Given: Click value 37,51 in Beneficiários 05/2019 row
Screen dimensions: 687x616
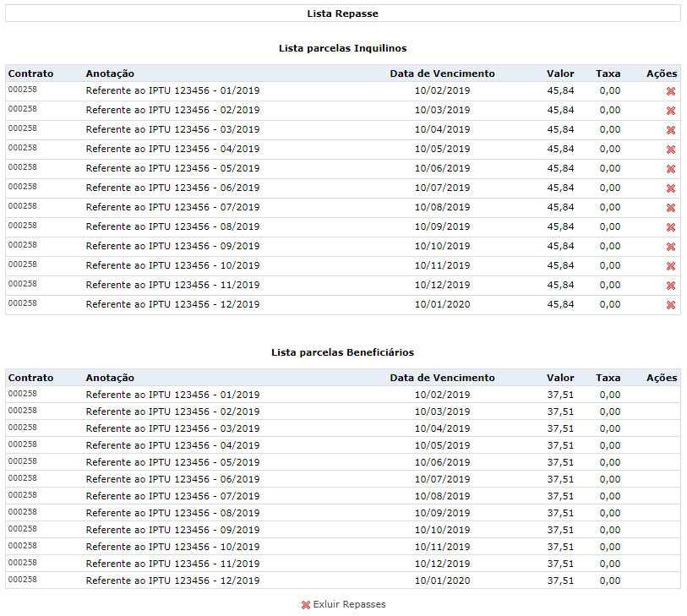Looking at the screenshot, I should coord(560,462).
